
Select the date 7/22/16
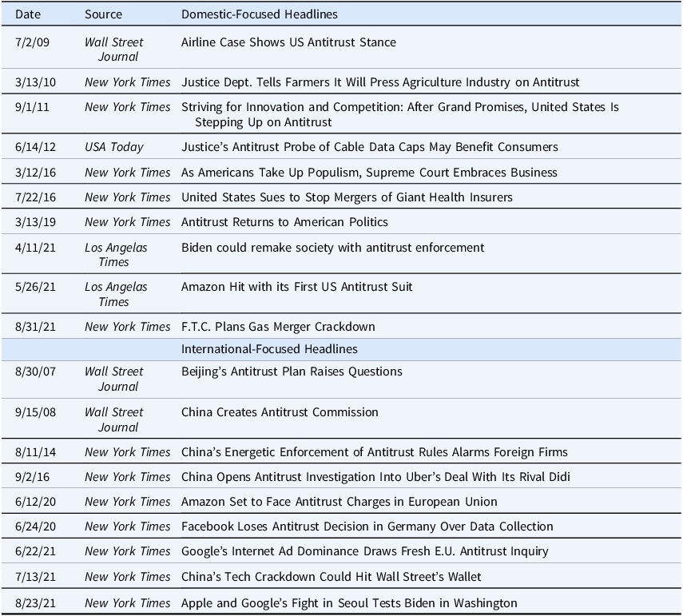[x=35, y=197]
